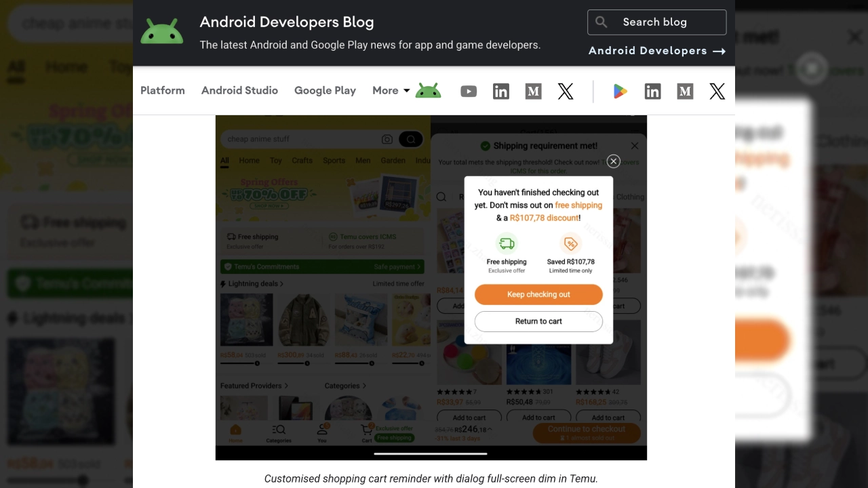Click the Android robot logo in the header

(162, 30)
